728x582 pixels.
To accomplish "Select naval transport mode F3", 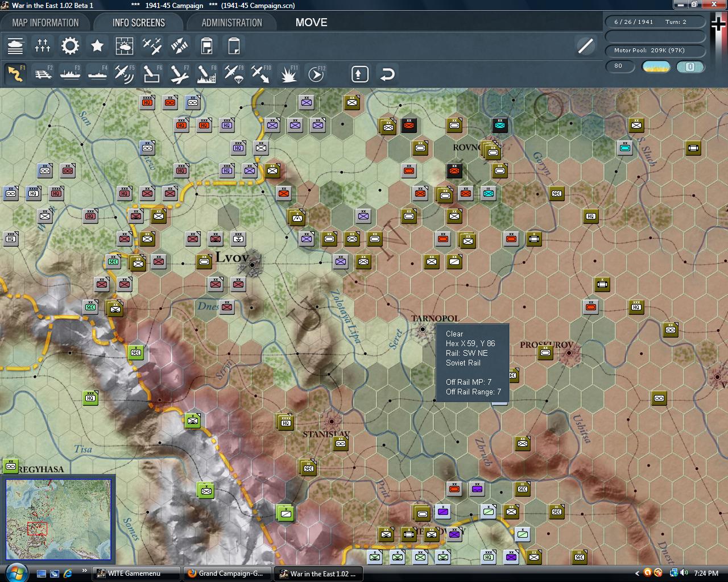I will (70, 74).
